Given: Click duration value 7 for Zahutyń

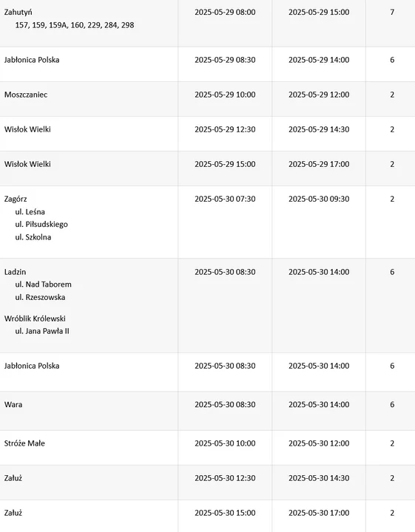Looking at the screenshot, I should (392, 13).
